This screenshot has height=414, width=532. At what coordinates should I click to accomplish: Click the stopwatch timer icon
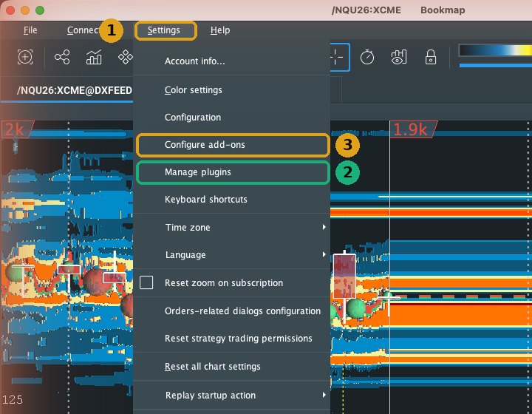pos(367,57)
